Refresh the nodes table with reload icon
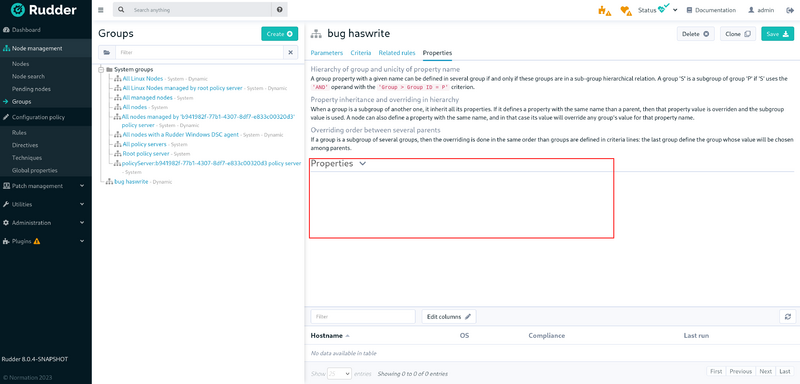The height and width of the screenshot is (384, 800). 787,317
